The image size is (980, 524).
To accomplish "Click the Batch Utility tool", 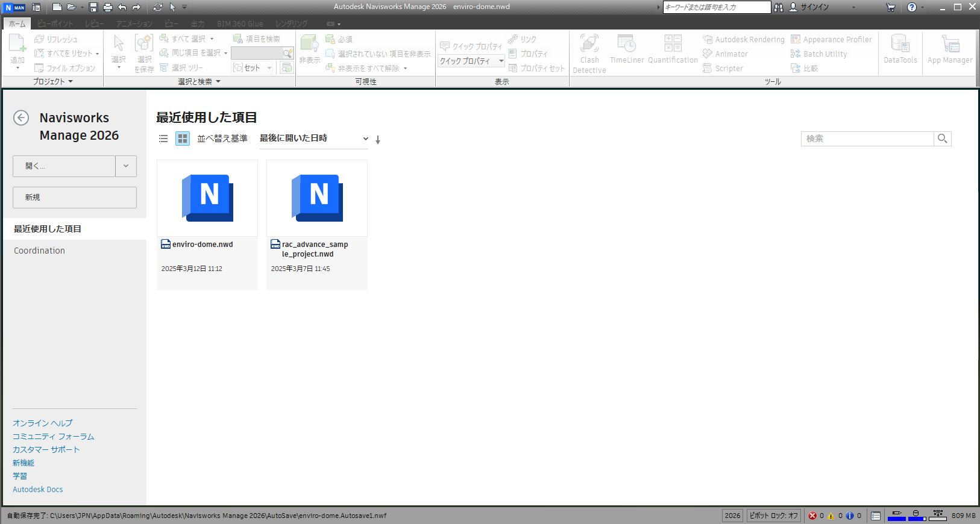I will (x=818, y=54).
